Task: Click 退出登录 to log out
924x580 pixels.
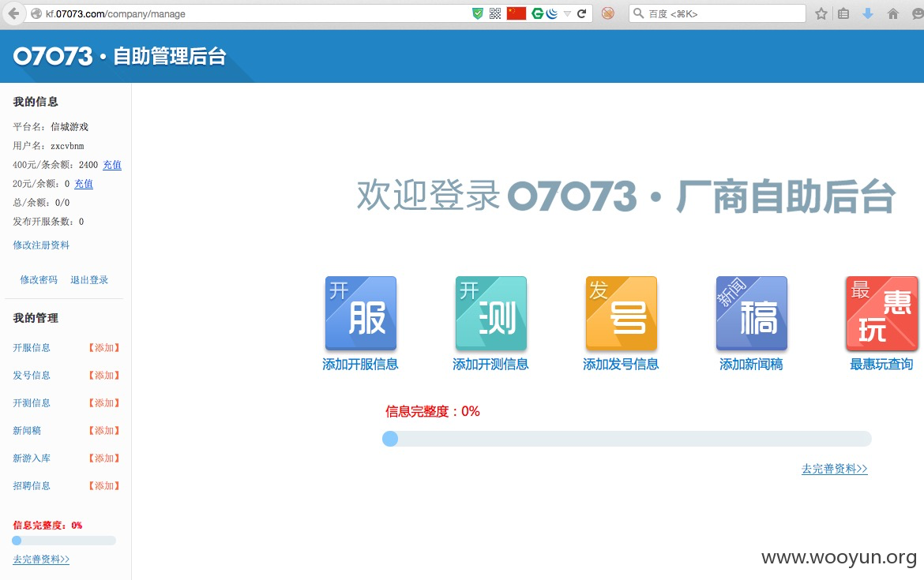Action: [x=89, y=279]
